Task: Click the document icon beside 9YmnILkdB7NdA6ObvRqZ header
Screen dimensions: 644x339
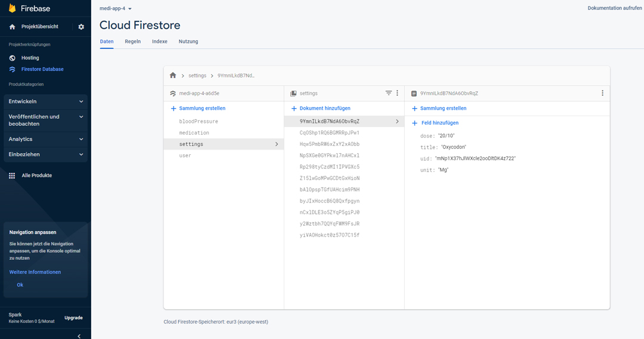Action: [414, 94]
